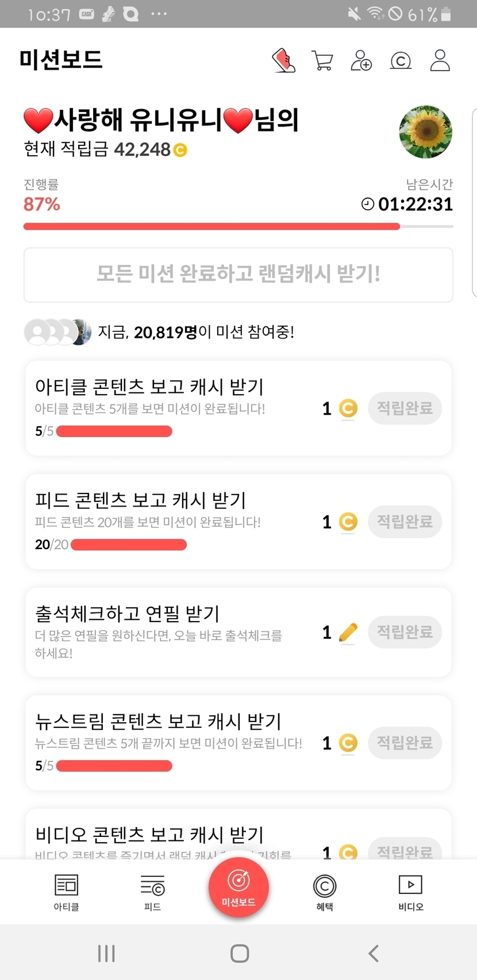
Task: Tap the gold coin beside current savings
Action: pyautogui.click(x=180, y=151)
